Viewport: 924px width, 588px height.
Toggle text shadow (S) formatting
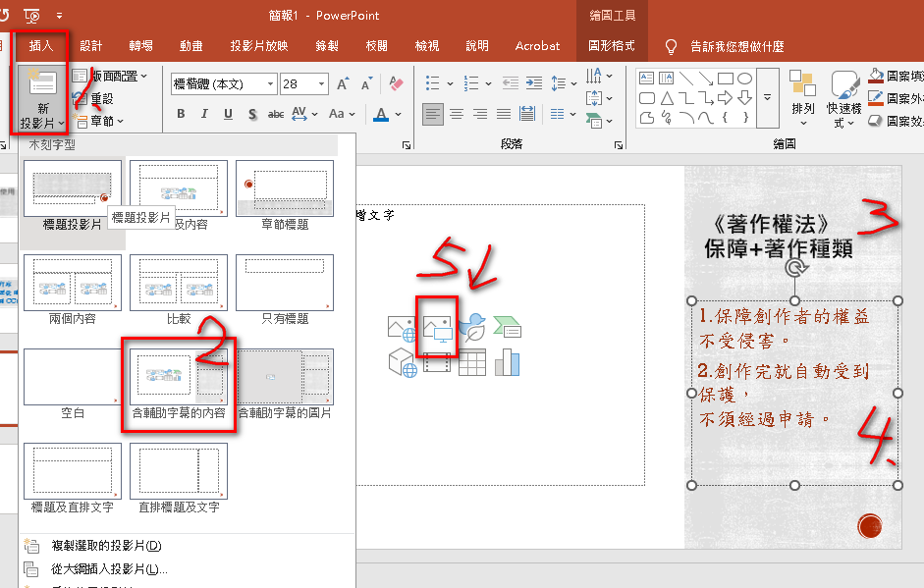[252, 114]
